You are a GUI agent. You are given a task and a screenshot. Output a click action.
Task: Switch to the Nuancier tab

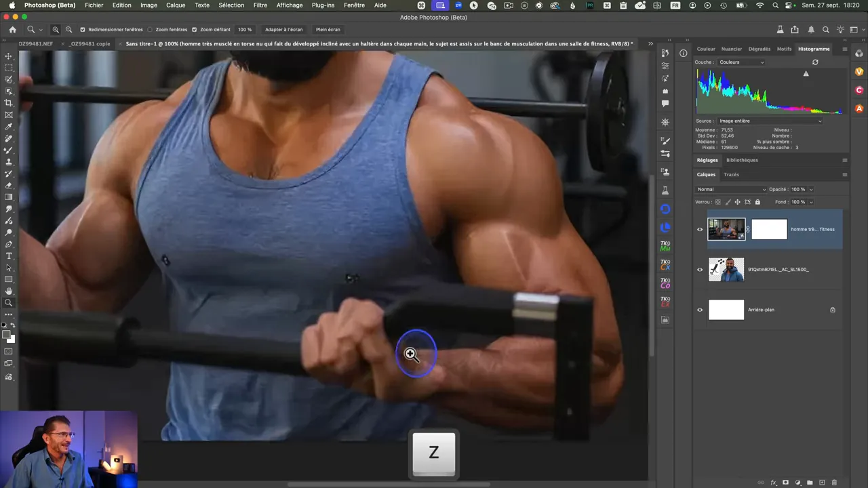click(732, 49)
